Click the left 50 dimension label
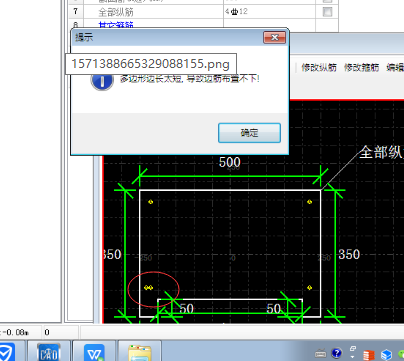The height and width of the screenshot is (361, 404). 186,308
